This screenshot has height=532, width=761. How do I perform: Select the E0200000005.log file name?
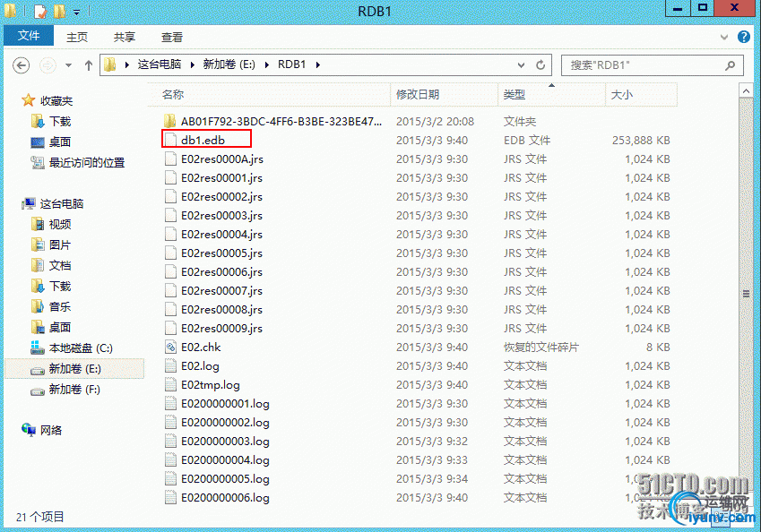pos(225,478)
